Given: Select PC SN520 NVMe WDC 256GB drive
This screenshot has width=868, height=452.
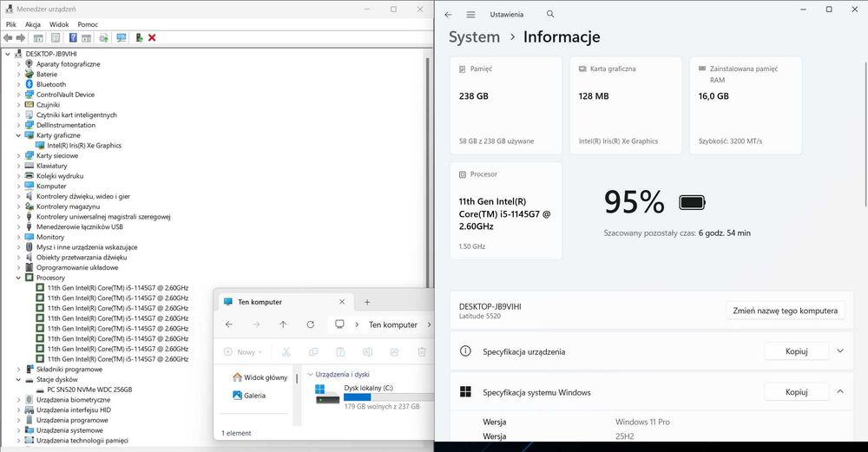Looking at the screenshot, I should click(x=89, y=390).
